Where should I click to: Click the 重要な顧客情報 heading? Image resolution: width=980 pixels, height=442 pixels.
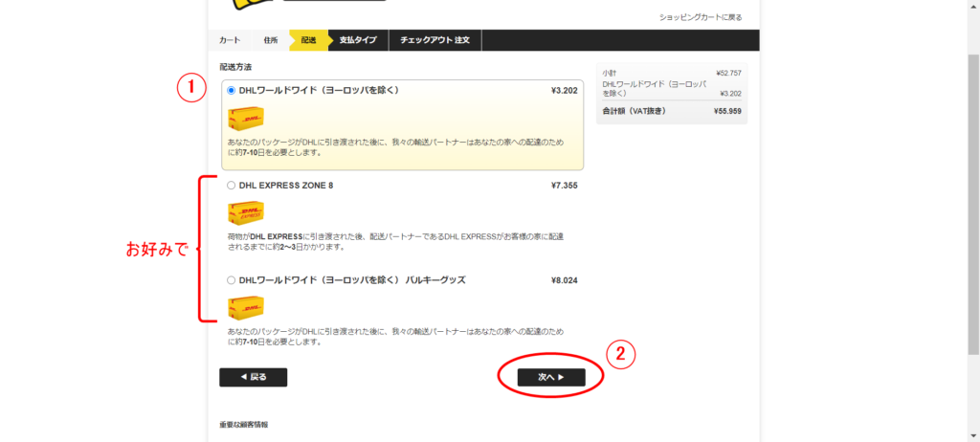244,425
